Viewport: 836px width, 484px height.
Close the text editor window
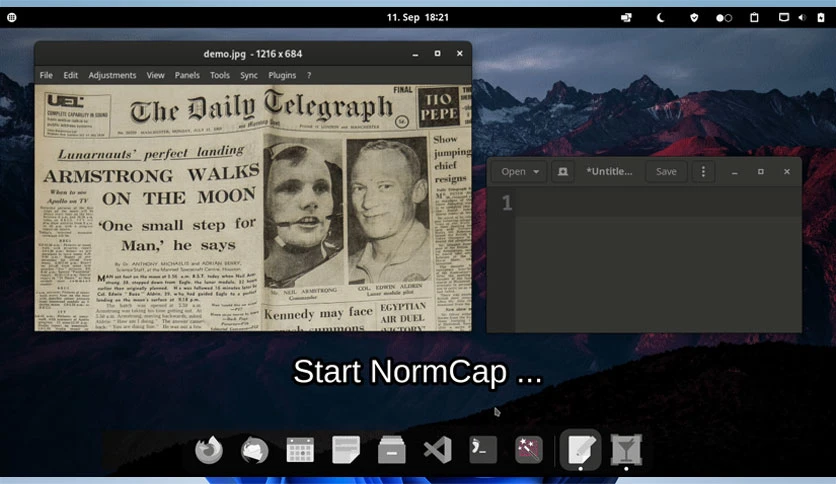pos(787,172)
